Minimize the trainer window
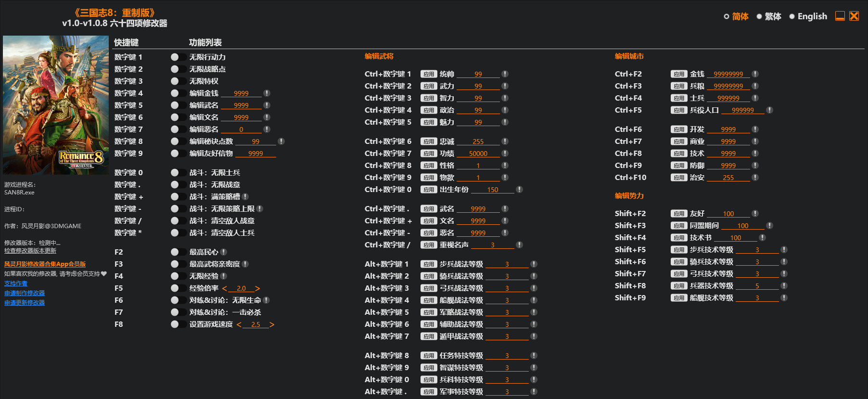This screenshot has height=399, width=868. (x=840, y=16)
